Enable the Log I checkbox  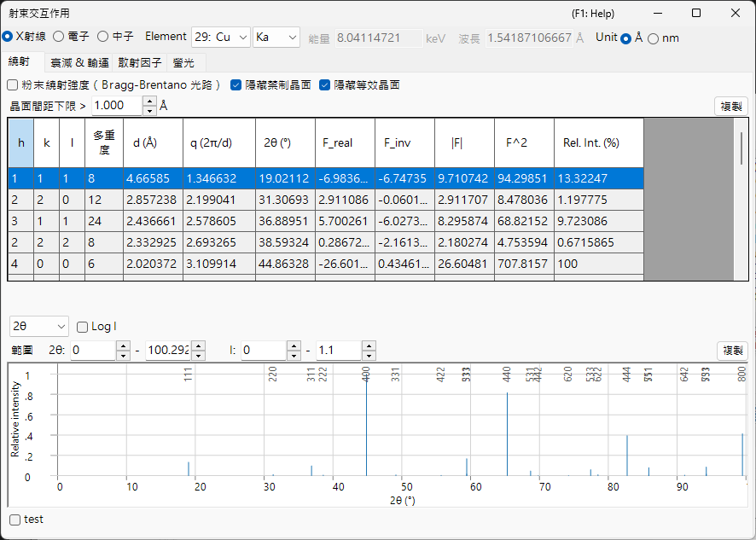coord(83,327)
